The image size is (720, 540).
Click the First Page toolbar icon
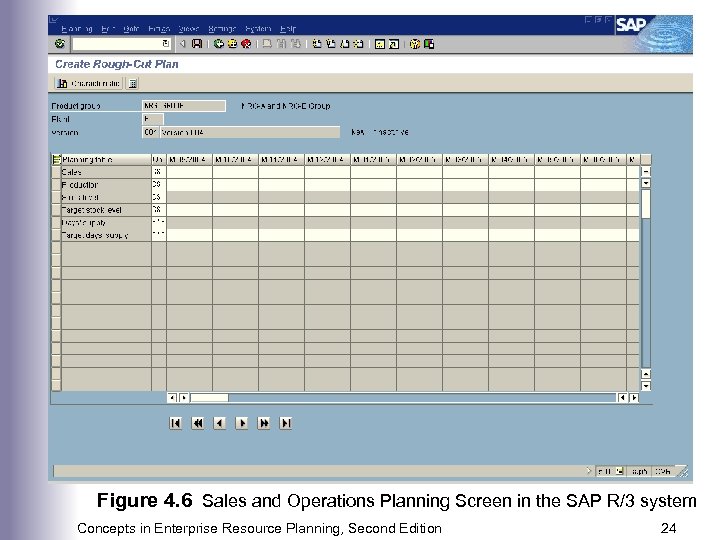coord(316,44)
